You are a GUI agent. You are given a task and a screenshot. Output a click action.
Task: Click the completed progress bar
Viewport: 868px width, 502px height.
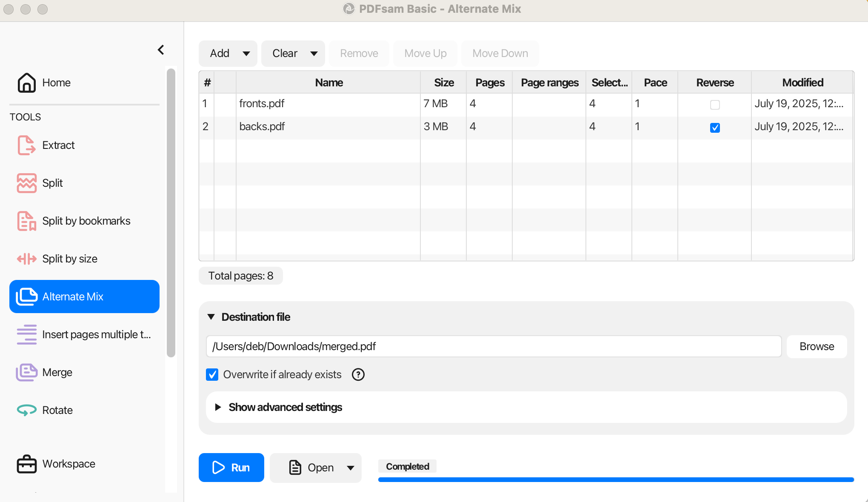(x=616, y=479)
